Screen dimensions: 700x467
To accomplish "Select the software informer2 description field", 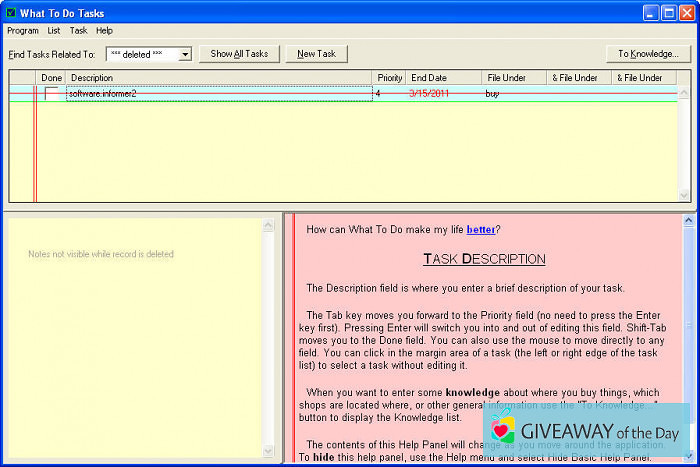I will point(218,93).
